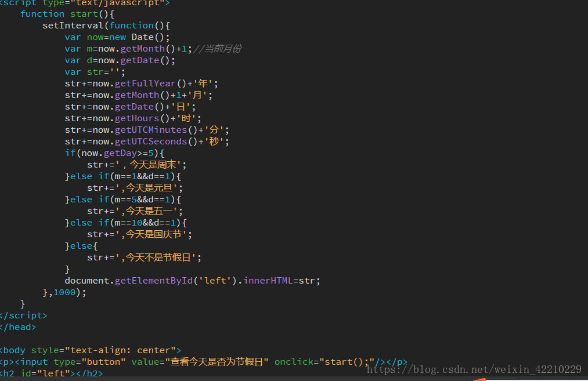Click the 'setInterval(function(){' line
Image resolution: width=588 pixels, height=381 pixels.
(x=106, y=26)
